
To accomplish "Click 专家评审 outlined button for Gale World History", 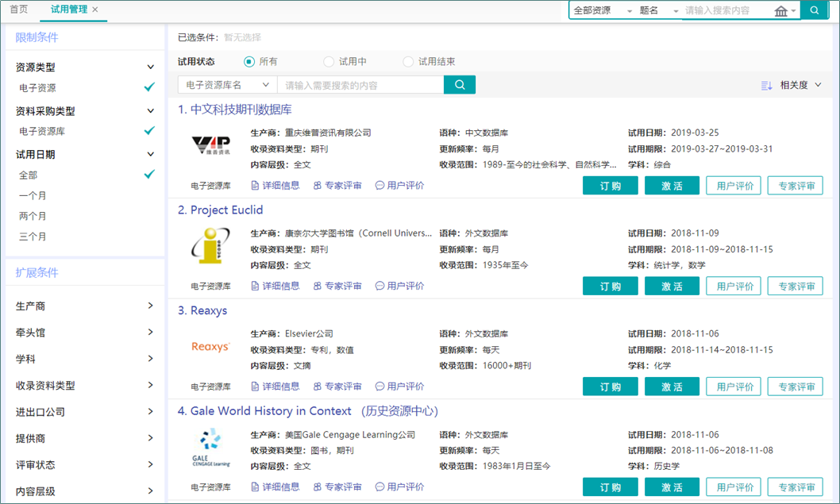I will [x=796, y=487].
